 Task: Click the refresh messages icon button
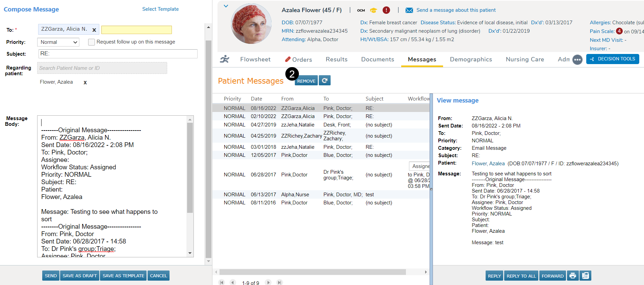tap(325, 81)
